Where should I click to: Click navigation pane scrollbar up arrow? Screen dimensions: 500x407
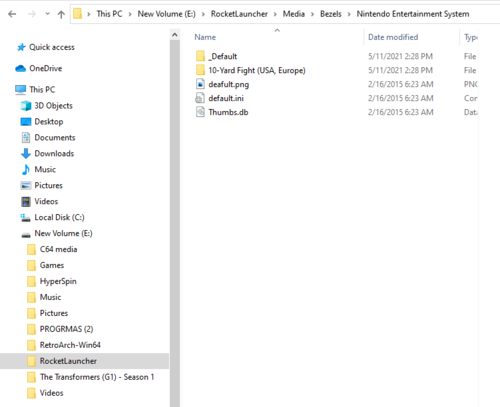tap(175, 35)
